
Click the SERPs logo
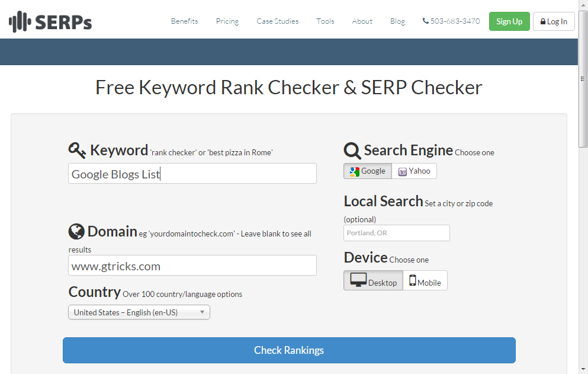tap(50, 22)
